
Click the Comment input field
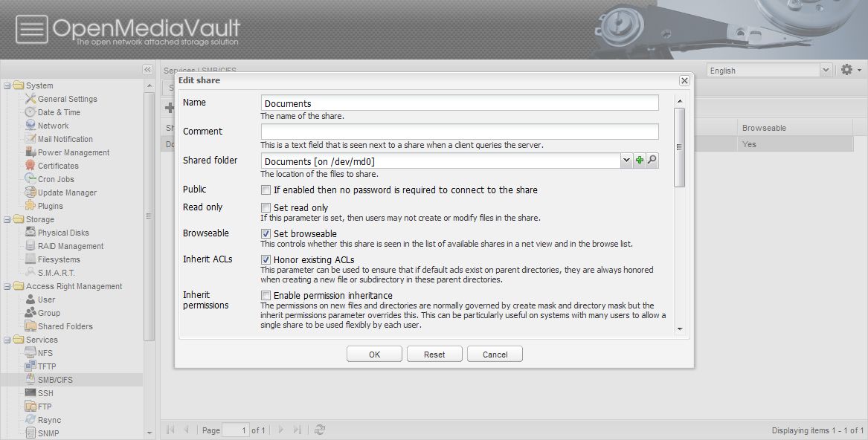point(460,132)
